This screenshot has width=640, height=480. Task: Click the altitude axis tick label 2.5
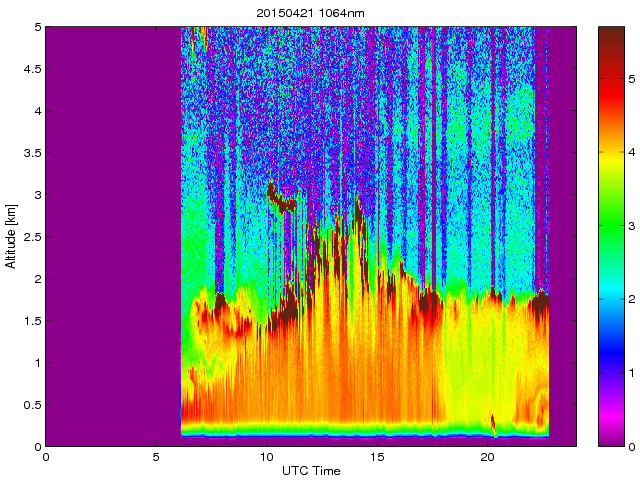pos(30,237)
